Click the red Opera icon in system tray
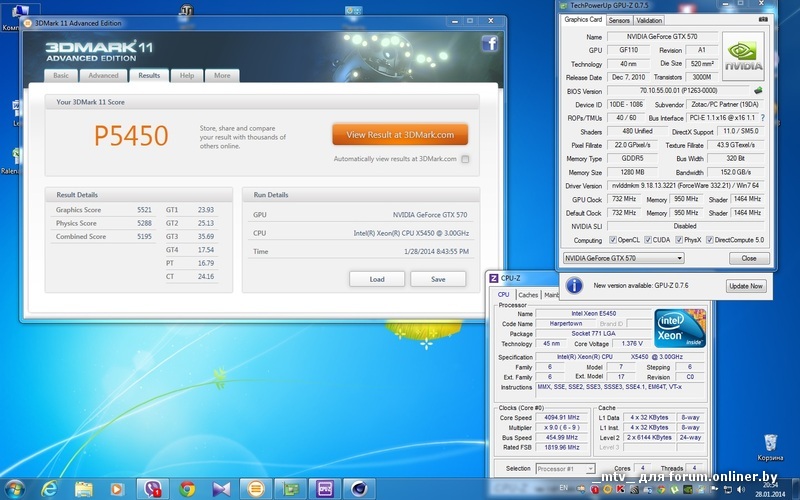The image size is (800, 500). (x=594, y=489)
